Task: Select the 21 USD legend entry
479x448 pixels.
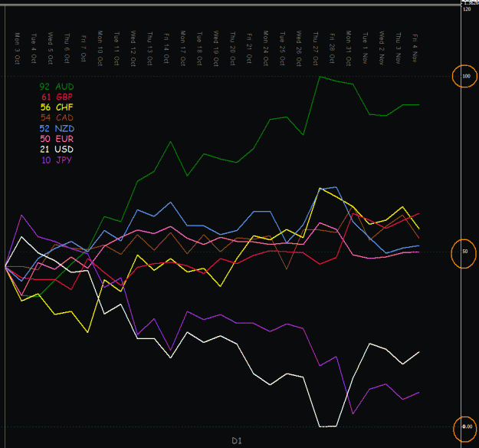Action: click(x=57, y=150)
